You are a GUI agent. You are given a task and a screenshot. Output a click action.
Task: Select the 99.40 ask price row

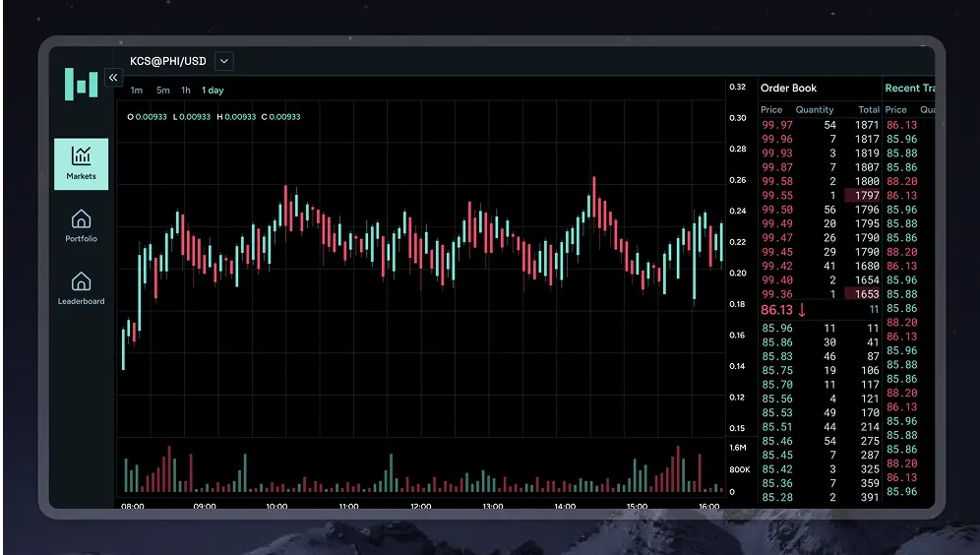tap(820, 280)
